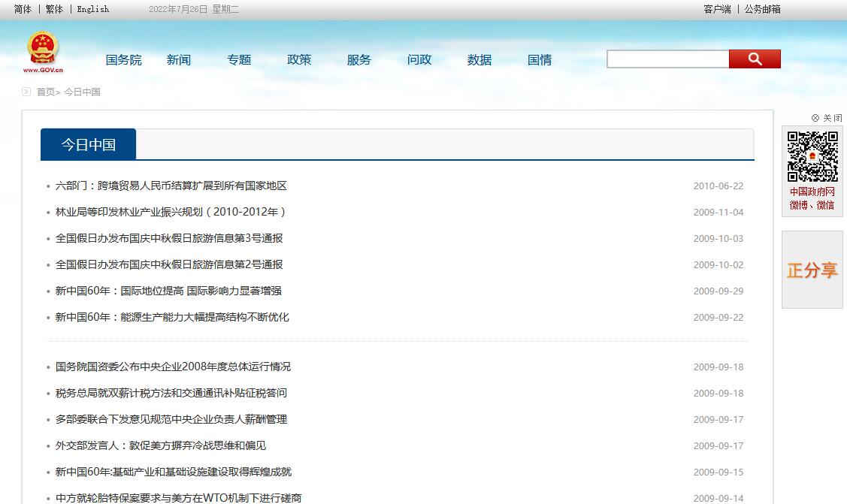Open article 新中国60年：国际地位提高 国际影响力显著增强
This screenshot has height=504, width=847.
click(x=168, y=291)
